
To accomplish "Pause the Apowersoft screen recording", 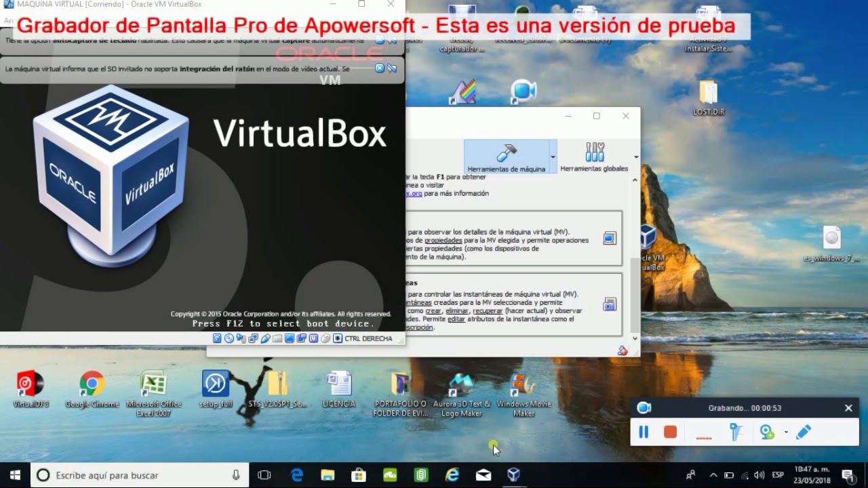I will (x=644, y=432).
